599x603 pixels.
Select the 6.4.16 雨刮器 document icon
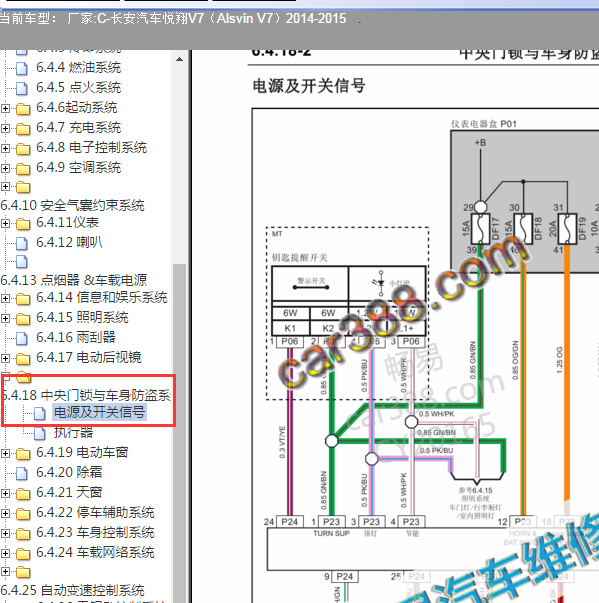point(22,338)
